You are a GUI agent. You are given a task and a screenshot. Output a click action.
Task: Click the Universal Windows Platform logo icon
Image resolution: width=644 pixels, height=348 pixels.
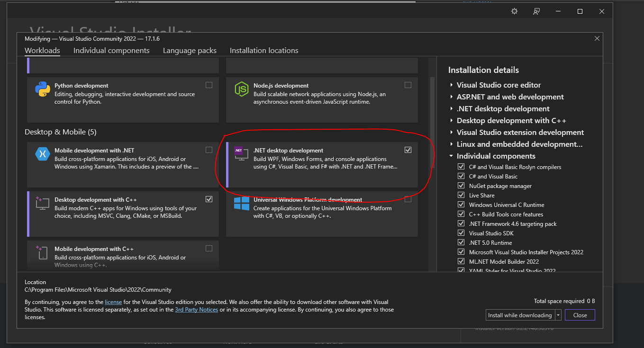(x=242, y=204)
